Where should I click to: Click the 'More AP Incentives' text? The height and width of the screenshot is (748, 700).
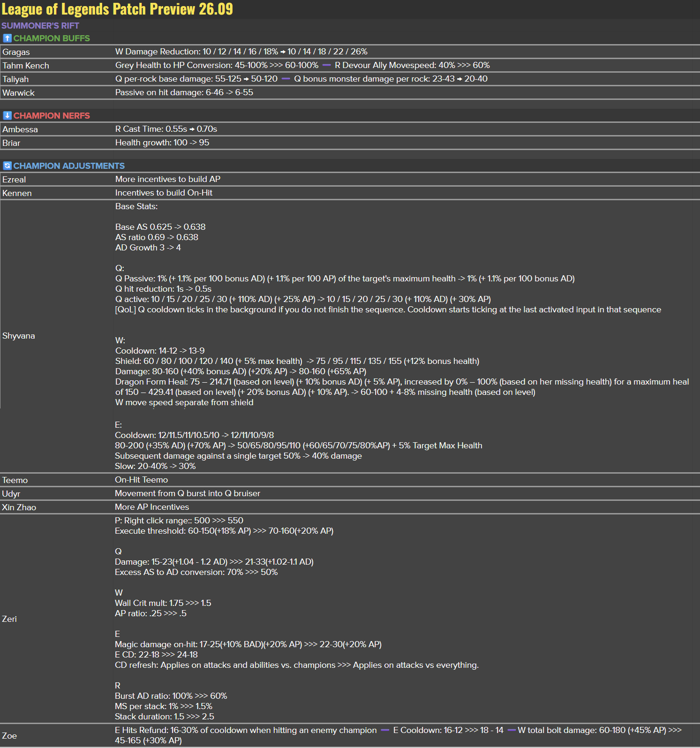coord(152,507)
